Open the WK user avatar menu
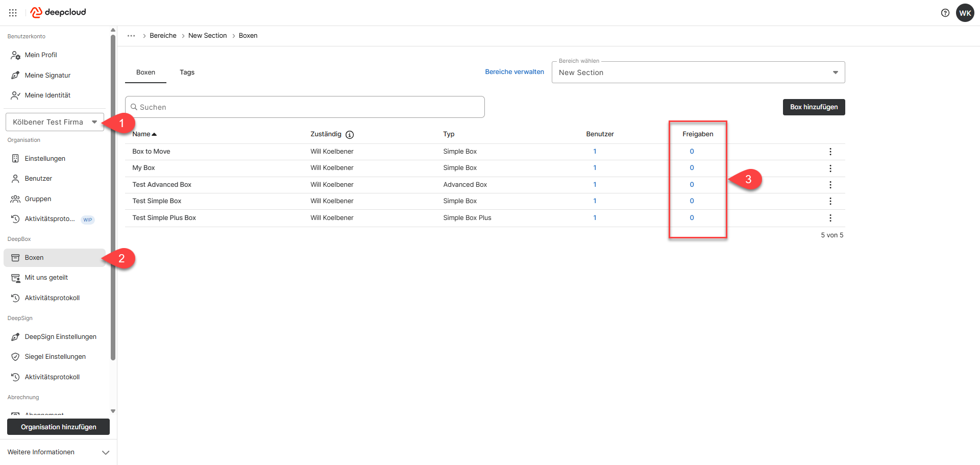 pyautogui.click(x=965, y=13)
